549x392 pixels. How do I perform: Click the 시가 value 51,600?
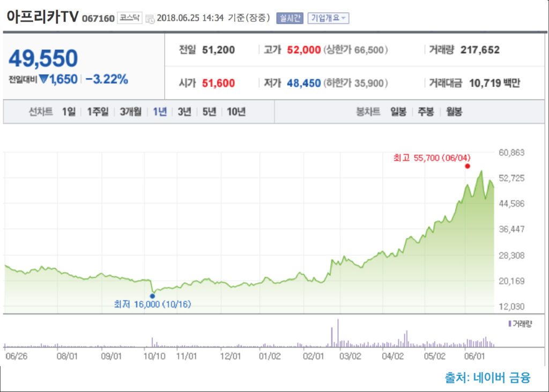[x=219, y=83]
